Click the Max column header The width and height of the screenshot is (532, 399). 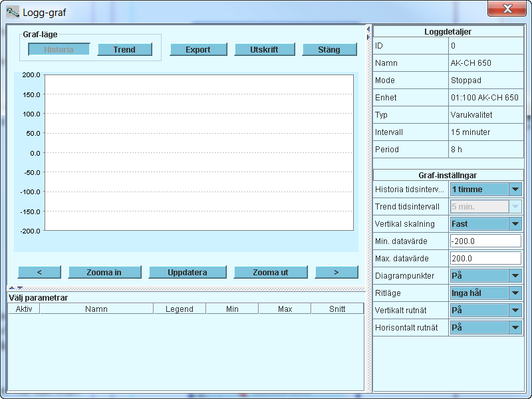point(285,309)
